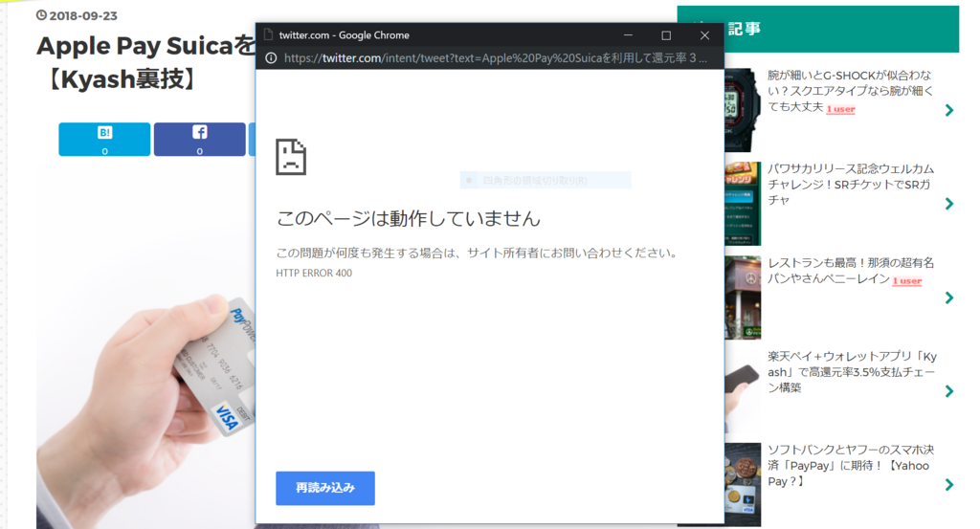
Task: Click the clock icon beside post date
Action: click(x=41, y=15)
